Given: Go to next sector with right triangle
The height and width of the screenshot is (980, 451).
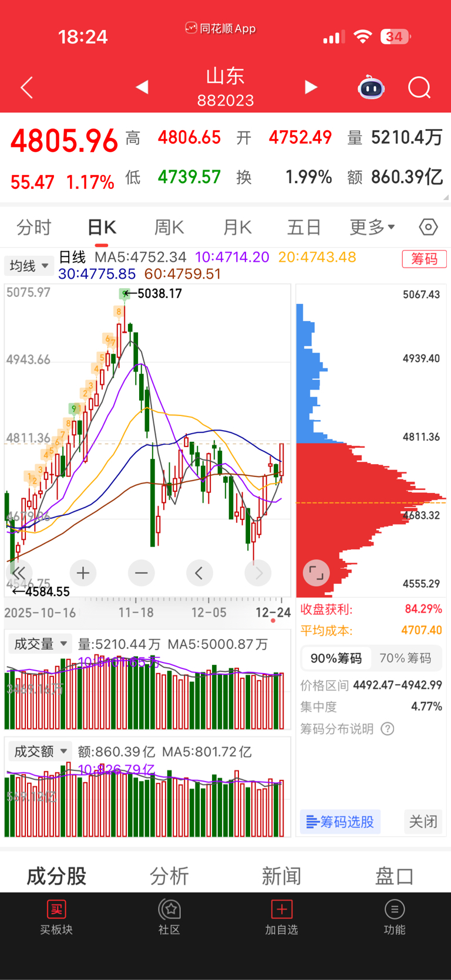Looking at the screenshot, I should [311, 87].
